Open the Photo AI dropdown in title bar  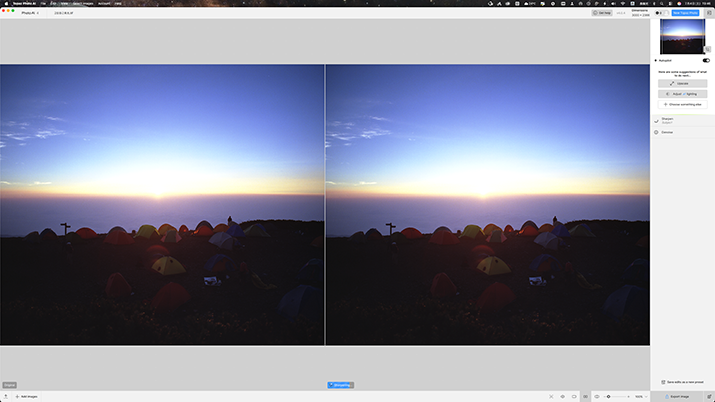click(x=30, y=13)
